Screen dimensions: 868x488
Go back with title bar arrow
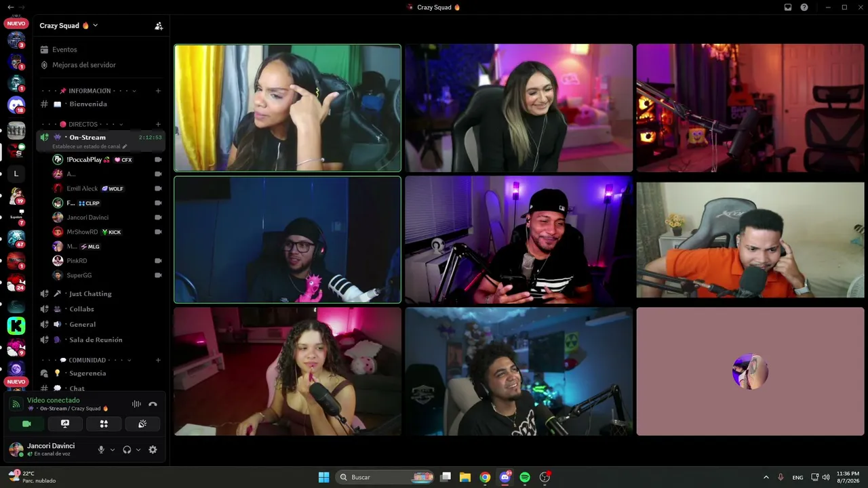(x=10, y=7)
